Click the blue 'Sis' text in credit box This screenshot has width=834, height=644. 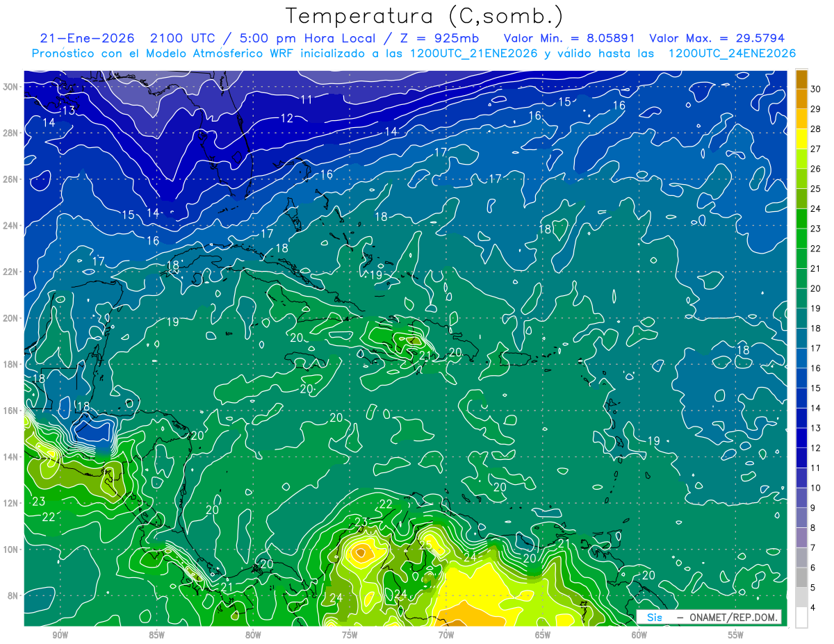(655, 617)
